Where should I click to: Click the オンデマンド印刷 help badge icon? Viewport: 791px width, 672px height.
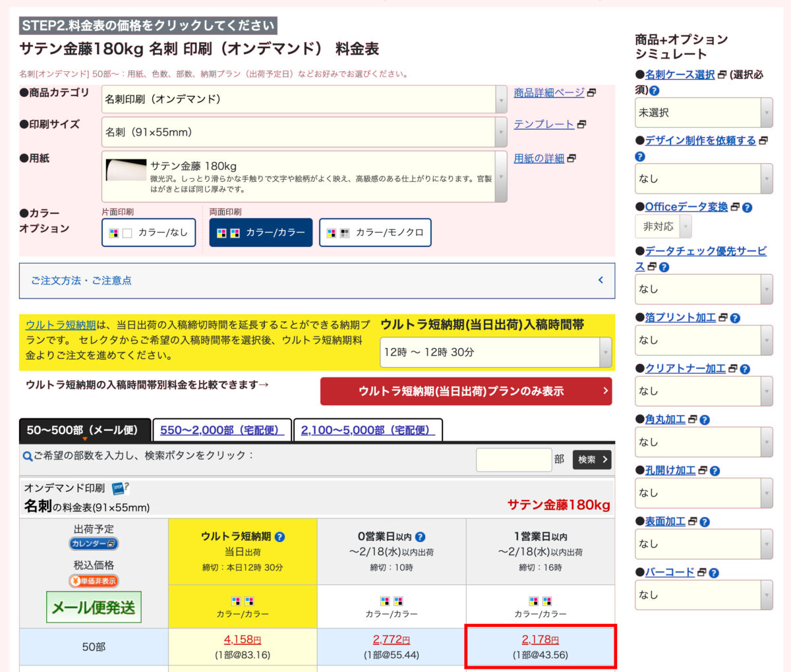119,488
